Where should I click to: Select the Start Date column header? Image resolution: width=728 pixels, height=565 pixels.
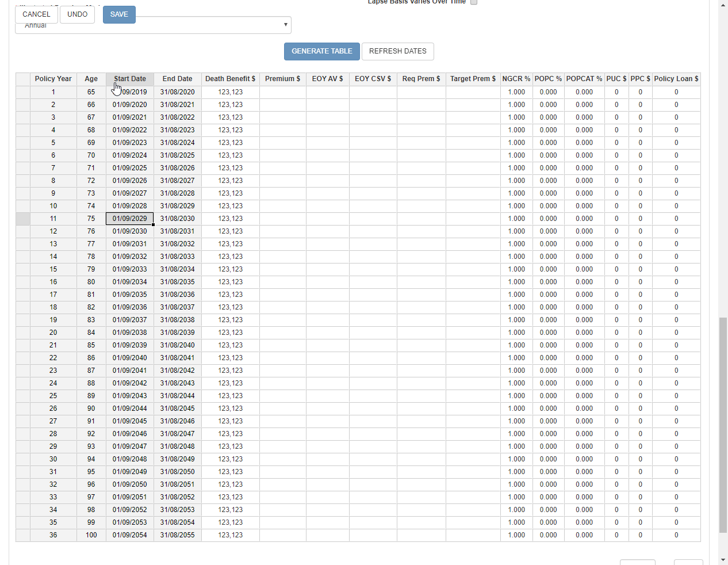point(129,79)
